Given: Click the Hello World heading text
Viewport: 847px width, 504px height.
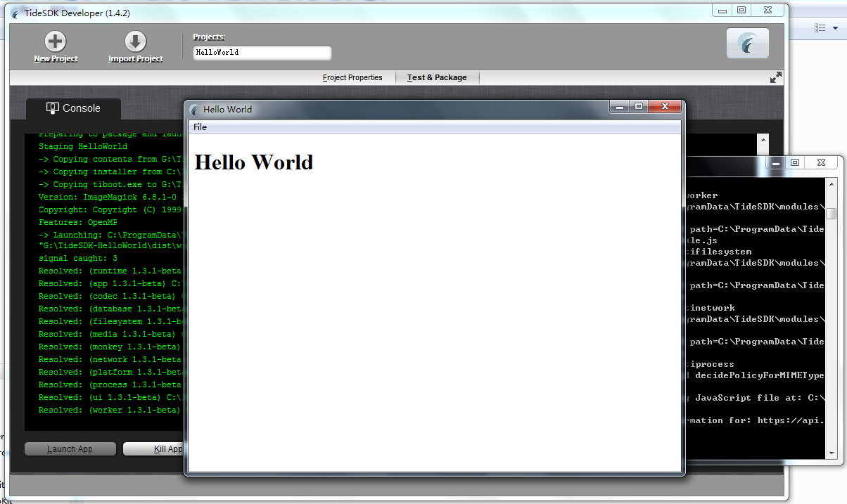Looking at the screenshot, I should pyautogui.click(x=254, y=162).
